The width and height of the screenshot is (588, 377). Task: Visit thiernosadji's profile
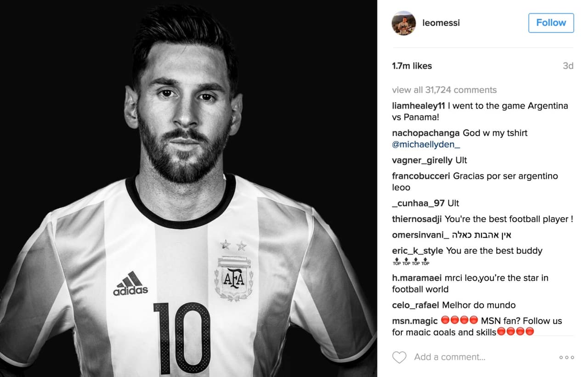pos(418,219)
